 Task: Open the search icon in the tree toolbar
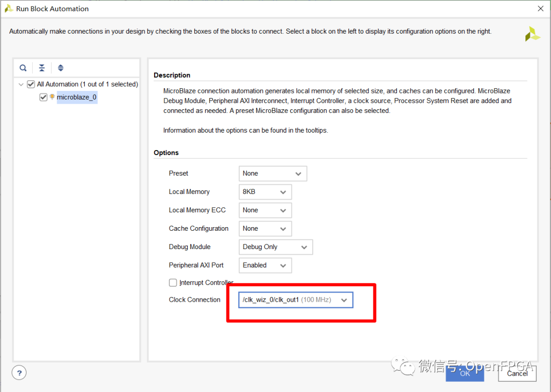pos(23,68)
